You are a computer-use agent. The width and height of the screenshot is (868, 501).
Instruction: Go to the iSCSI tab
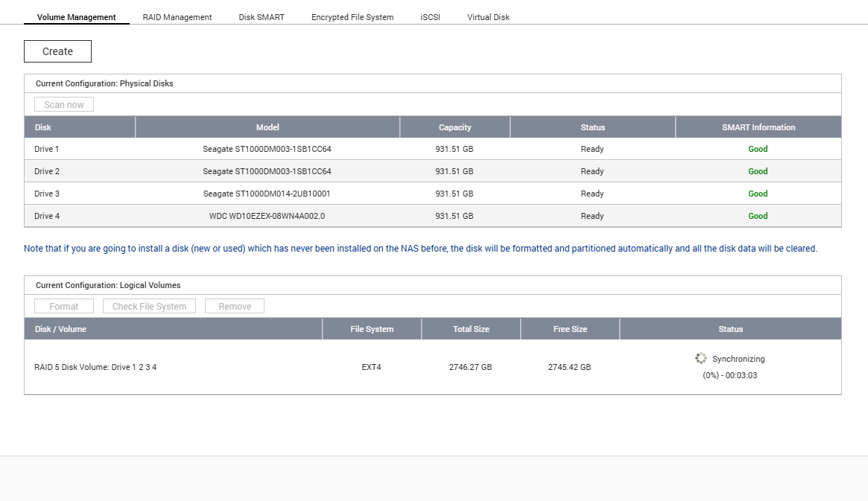tap(430, 17)
